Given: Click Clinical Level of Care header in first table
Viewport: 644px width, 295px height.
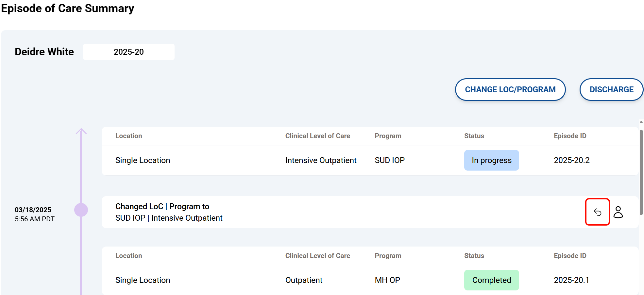Looking at the screenshot, I should coord(317,136).
